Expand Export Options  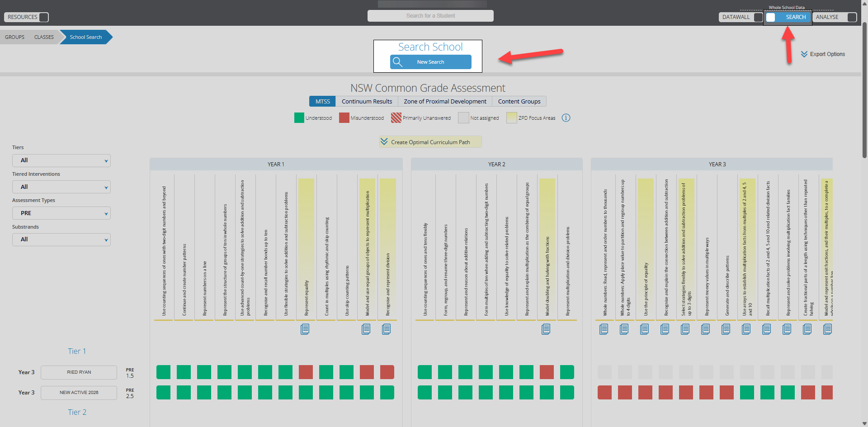(x=823, y=54)
